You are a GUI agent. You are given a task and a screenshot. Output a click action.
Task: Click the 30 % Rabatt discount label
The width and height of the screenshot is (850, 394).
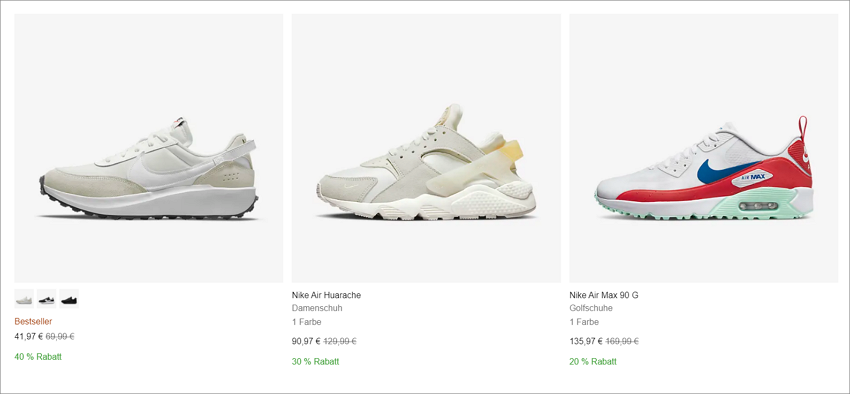(315, 361)
